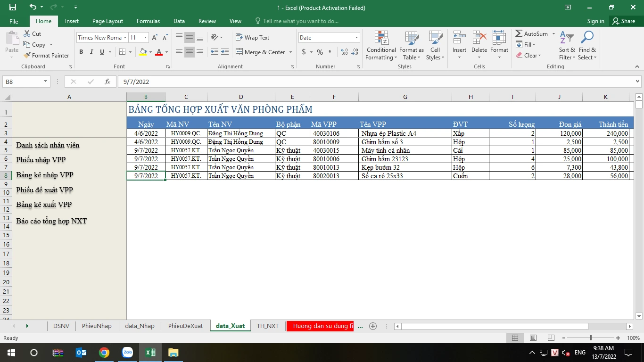Click the Undo arrow icon
The width and height of the screenshot is (644, 362).
click(33, 7)
